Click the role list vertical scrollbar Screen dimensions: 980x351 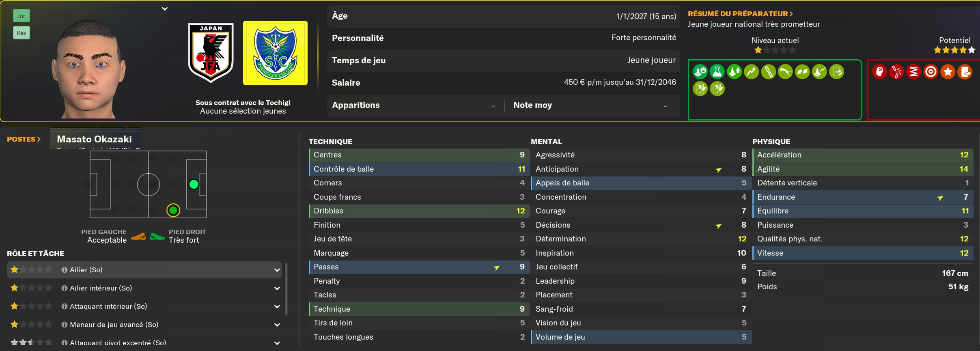(x=286, y=289)
